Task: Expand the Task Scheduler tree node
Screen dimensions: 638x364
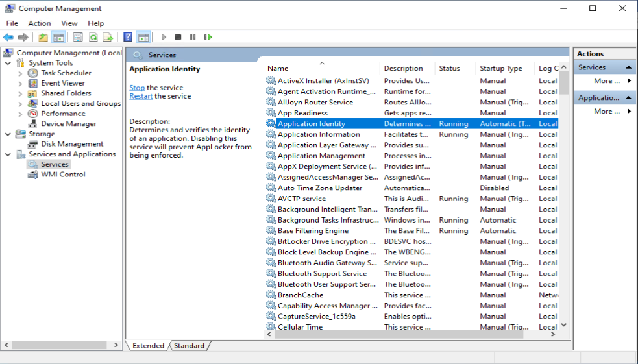Action: click(20, 73)
